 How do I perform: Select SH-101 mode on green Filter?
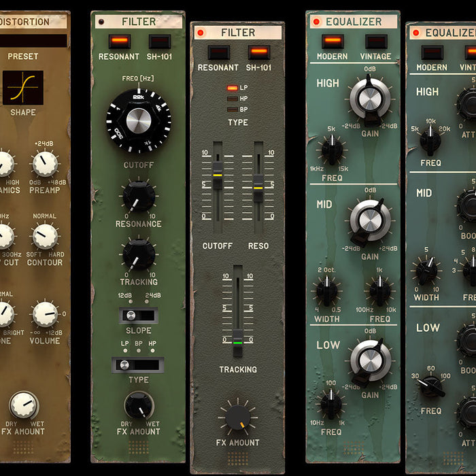tap(160, 41)
